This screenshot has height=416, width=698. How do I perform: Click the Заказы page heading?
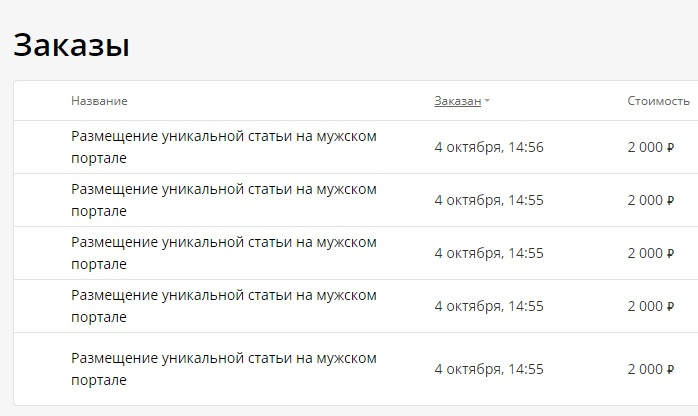coord(71,45)
